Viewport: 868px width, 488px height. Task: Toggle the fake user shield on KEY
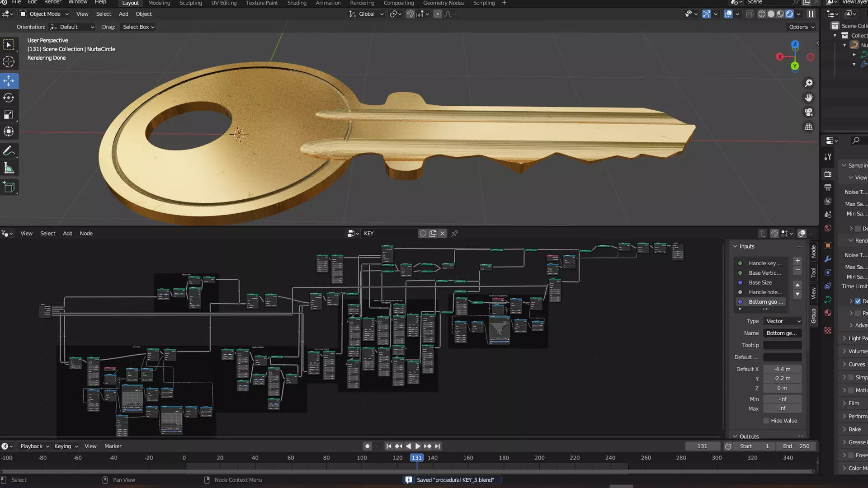click(x=423, y=234)
